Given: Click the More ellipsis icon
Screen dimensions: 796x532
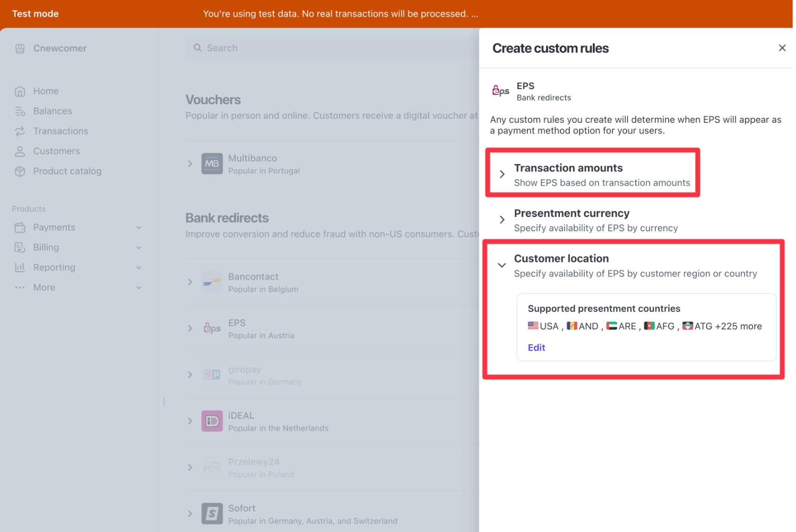Looking at the screenshot, I should click(x=20, y=287).
